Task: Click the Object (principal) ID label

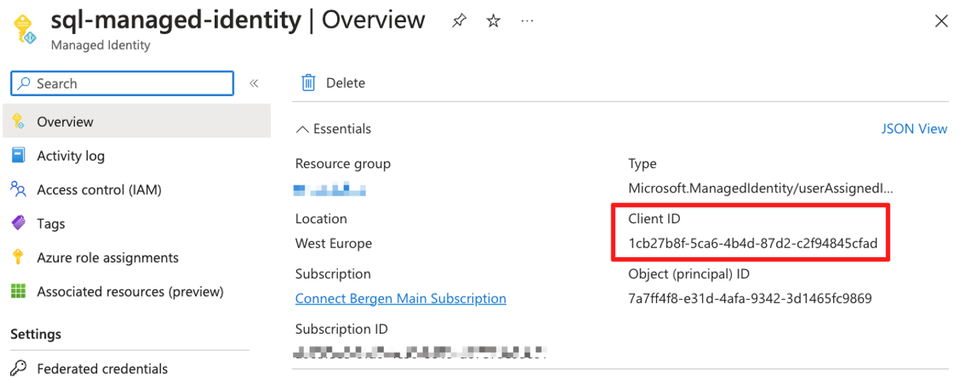Action: [689, 274]
